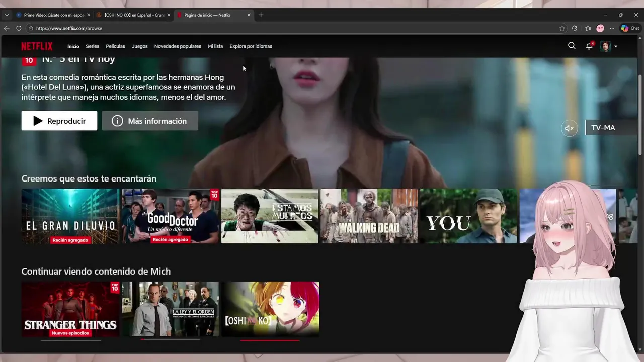Continue watching Oshi no Ko

[x=270, y=309]
